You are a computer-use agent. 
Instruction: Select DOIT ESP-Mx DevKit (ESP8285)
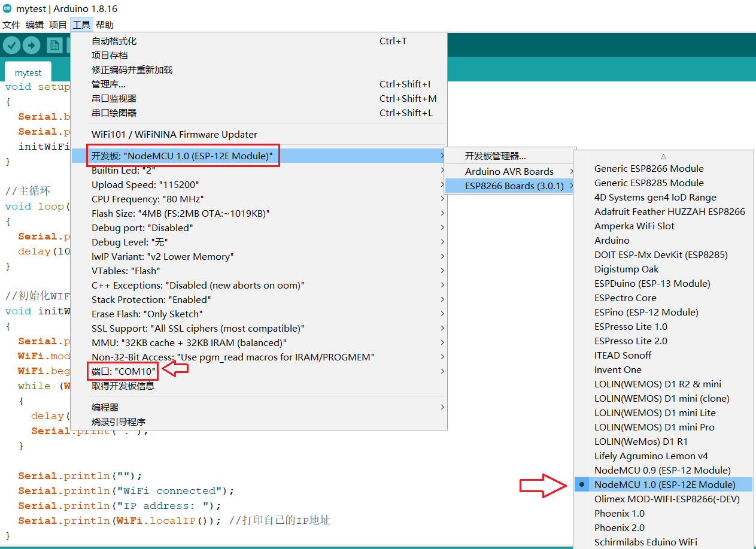click(x=664, y=255)
